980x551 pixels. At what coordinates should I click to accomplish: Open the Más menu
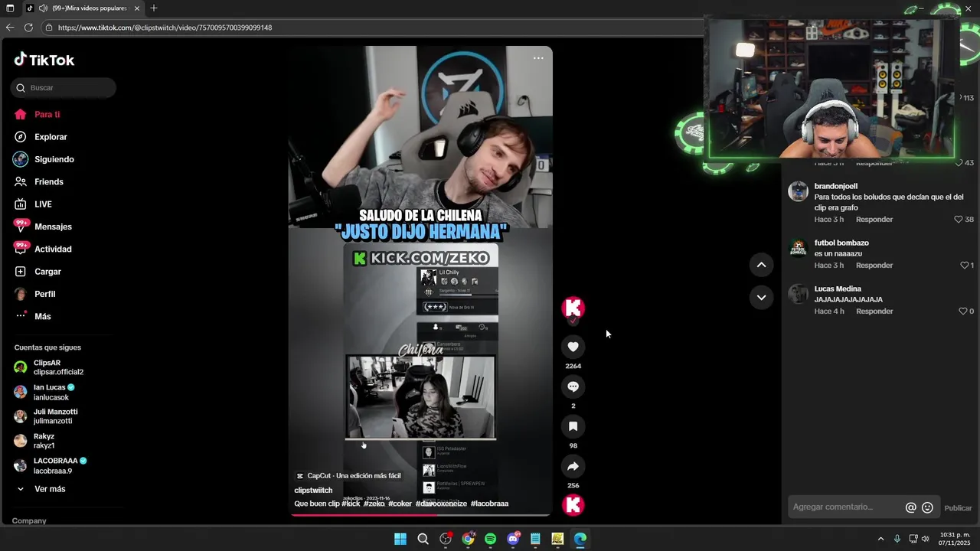point(42,316)
